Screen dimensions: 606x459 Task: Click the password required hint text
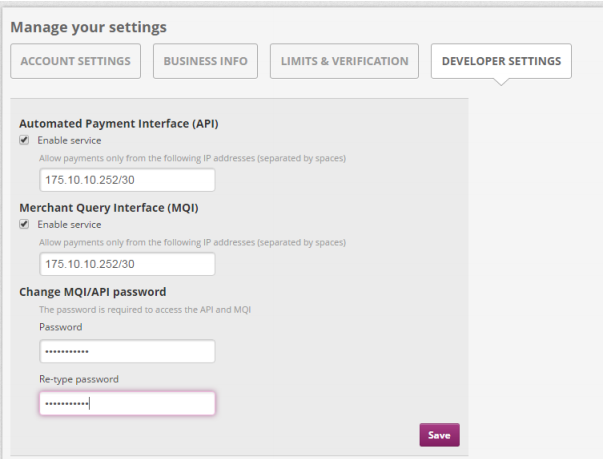tap(145, 309)
